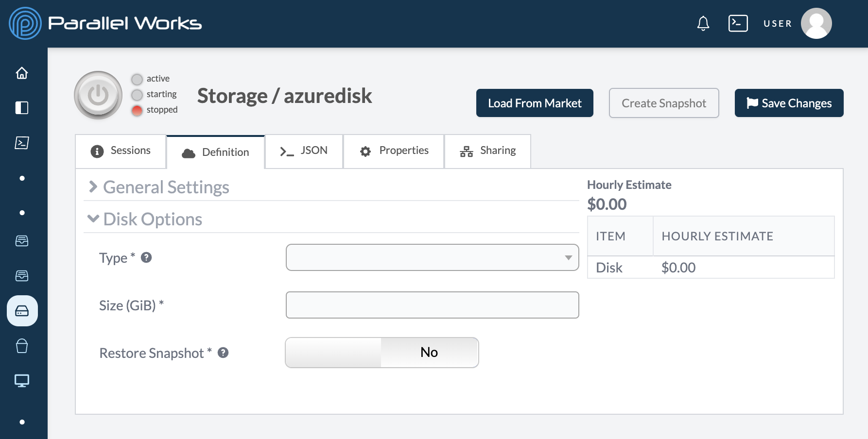This screenshot has width=868, height=439.
Task: Click Create Snapshot button
Action: (664, 103)
